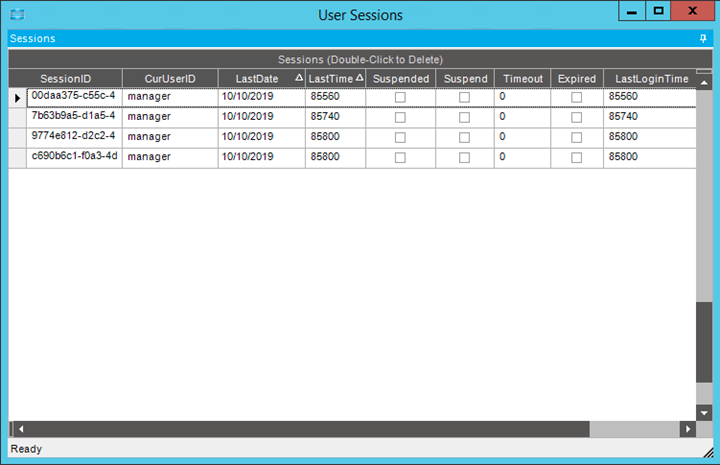
Task: Click the Sessions (Double-Click to Delete) banner
Action: tap(360, 60)
